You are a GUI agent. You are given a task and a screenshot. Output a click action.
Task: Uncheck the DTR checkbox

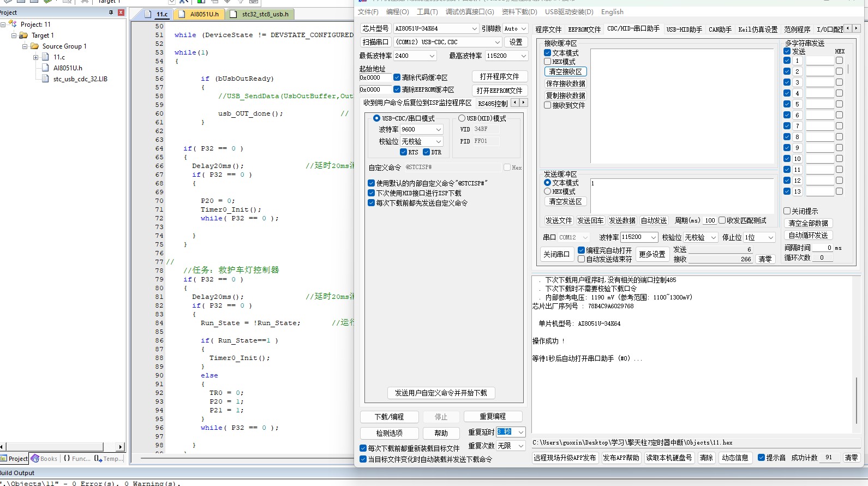[427, 152]
